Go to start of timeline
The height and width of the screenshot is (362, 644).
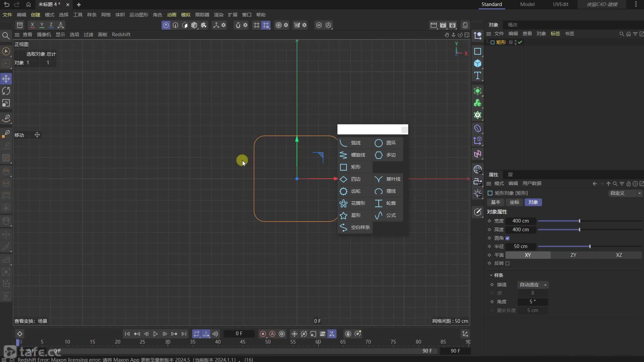127,334
